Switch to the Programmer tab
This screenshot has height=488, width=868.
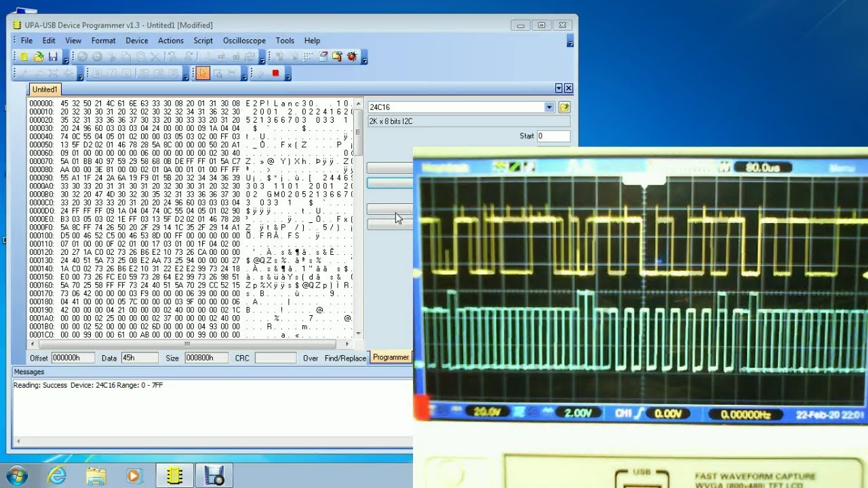(391, 357)
